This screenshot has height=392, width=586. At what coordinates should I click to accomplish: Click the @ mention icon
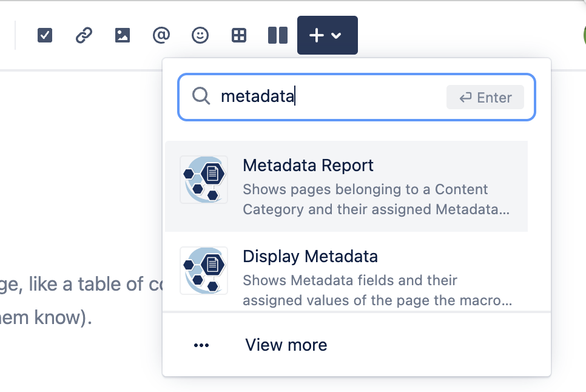click(x=161, y=36)
